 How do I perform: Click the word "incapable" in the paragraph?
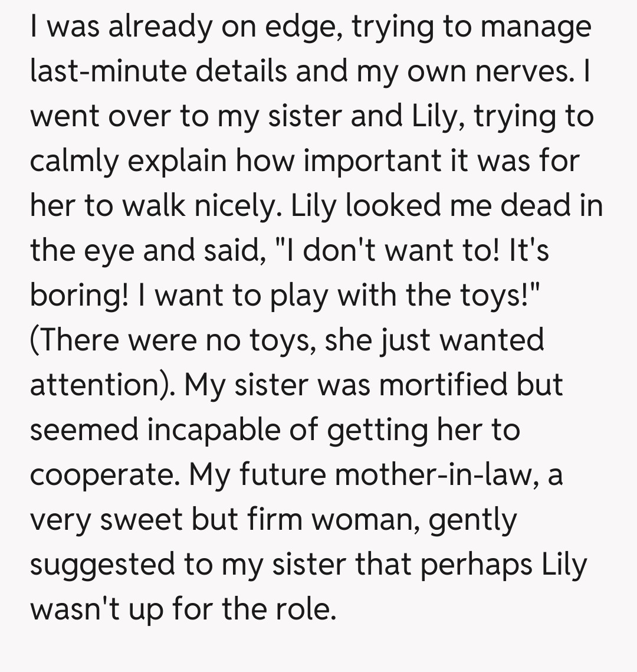click(x=215, y=430)
